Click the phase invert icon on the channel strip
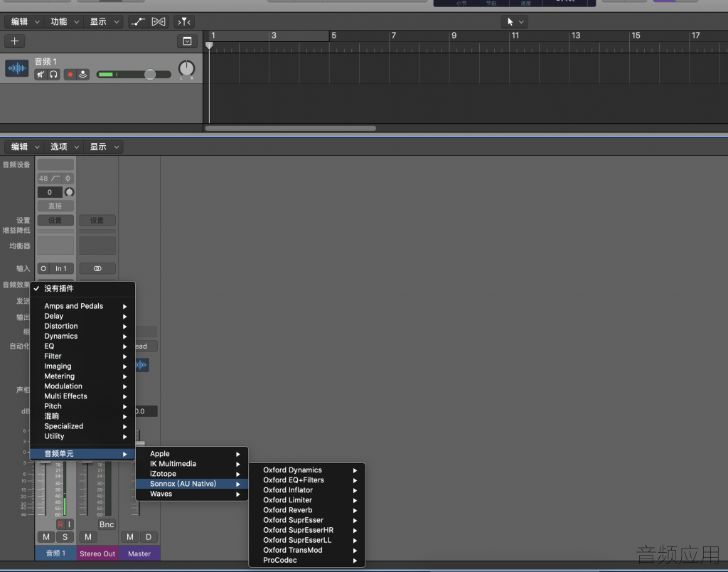The height and width of the screenshot is (572, 728). point(68,179)
